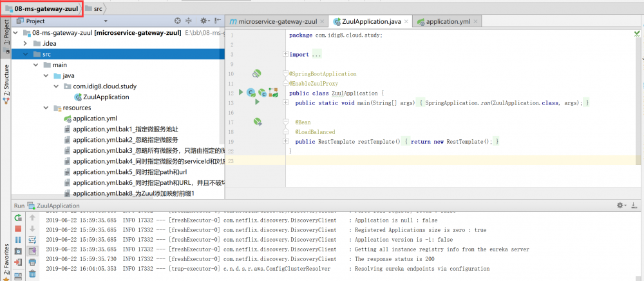Image resolution: width=644 pixels, height=281 pixels.
Task: Expand the folded main method body
Action: coord(286,102)
